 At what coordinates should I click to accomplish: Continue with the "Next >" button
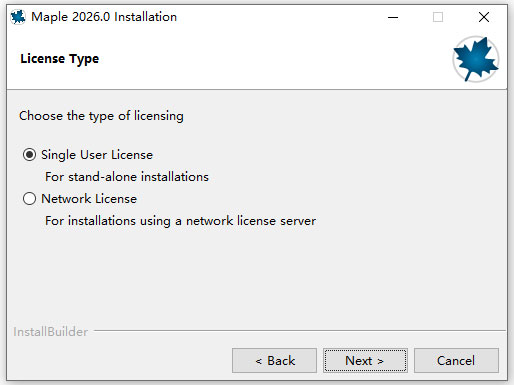click(365, 360)
